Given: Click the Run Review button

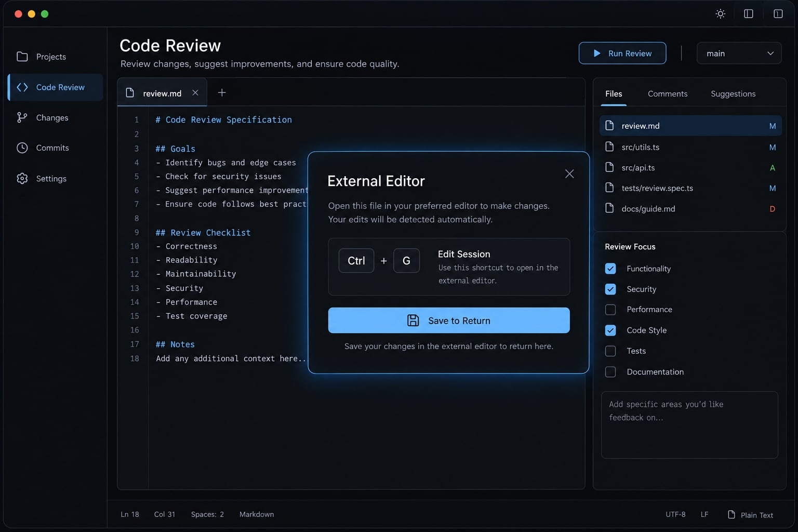Looking at the screenshot, I should 622,54.
